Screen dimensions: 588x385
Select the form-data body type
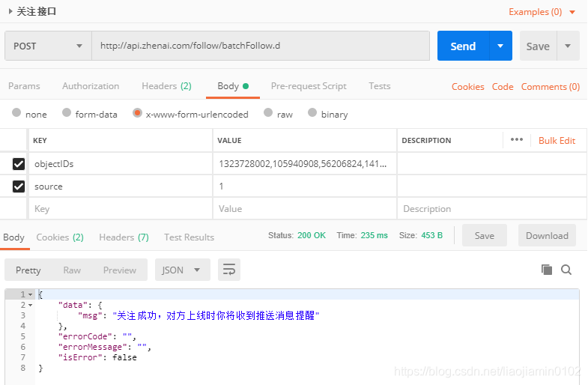tap(67, 112)
